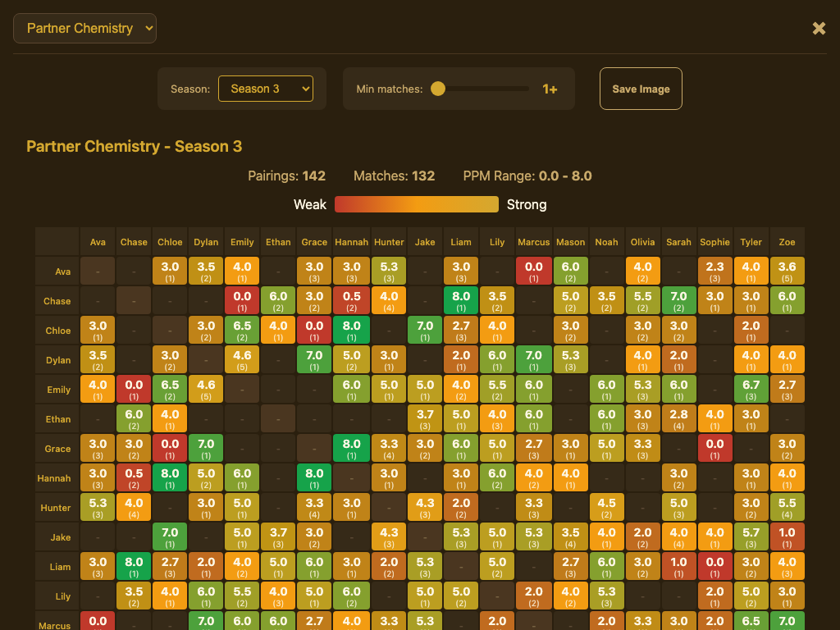This screenshot has height=630, width=840.
Task: Click the Emily row and Chase column 0.0 cell
Action: [x=134, y=389]
